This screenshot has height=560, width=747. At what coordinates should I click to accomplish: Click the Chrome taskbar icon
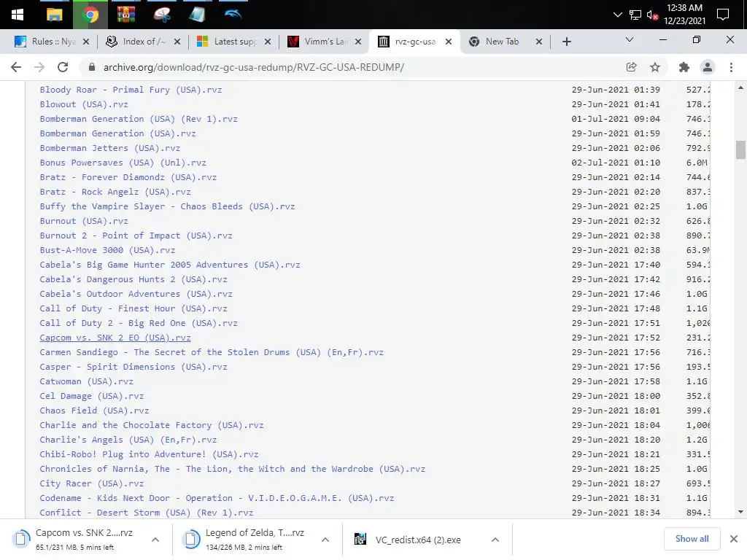90,15
